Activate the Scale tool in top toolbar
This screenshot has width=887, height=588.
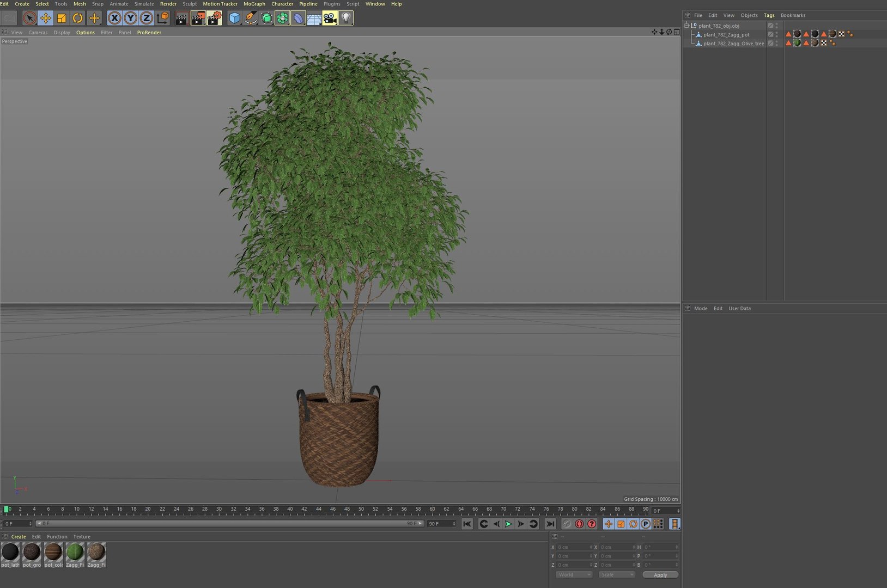pyautogui.click(x=62, y=19)
